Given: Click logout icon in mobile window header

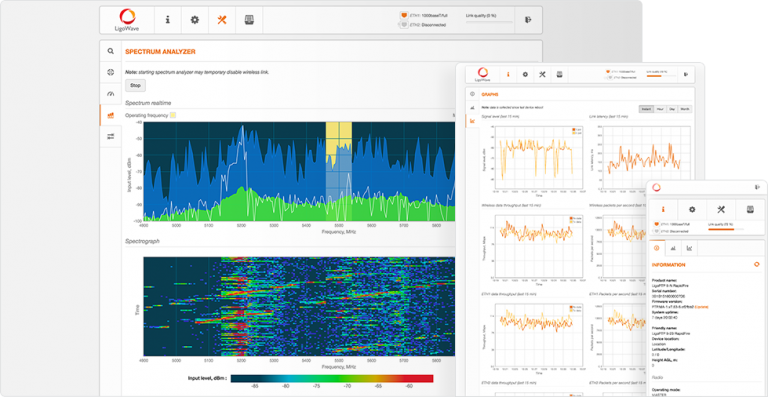Looking at the screenshot, I should click(x=758, y=187).
